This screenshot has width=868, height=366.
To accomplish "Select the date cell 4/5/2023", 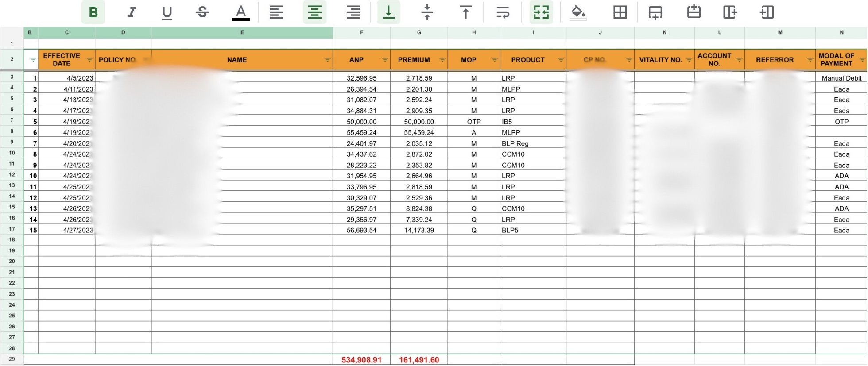I will (x=67, y=78).
